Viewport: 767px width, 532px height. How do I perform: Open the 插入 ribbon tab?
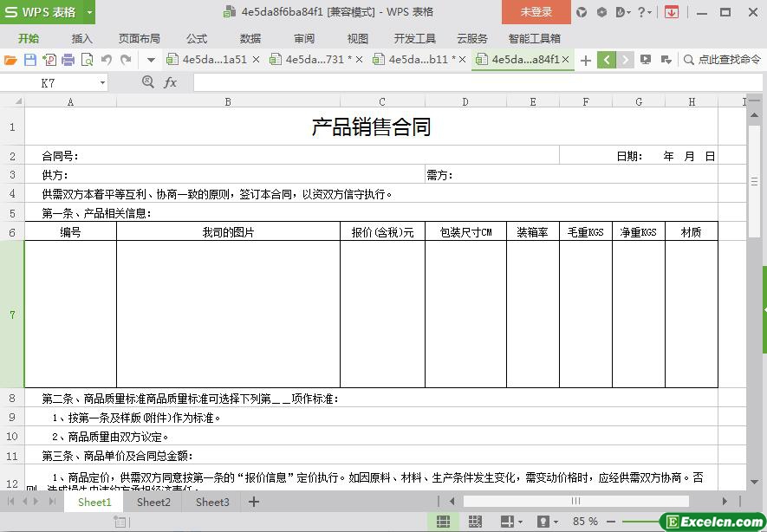(81, 38)
